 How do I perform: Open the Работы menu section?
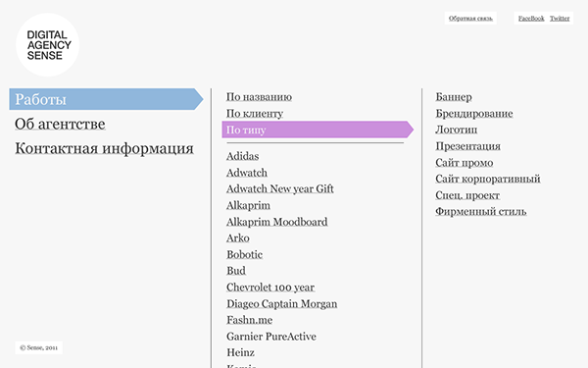click(106, 99)
